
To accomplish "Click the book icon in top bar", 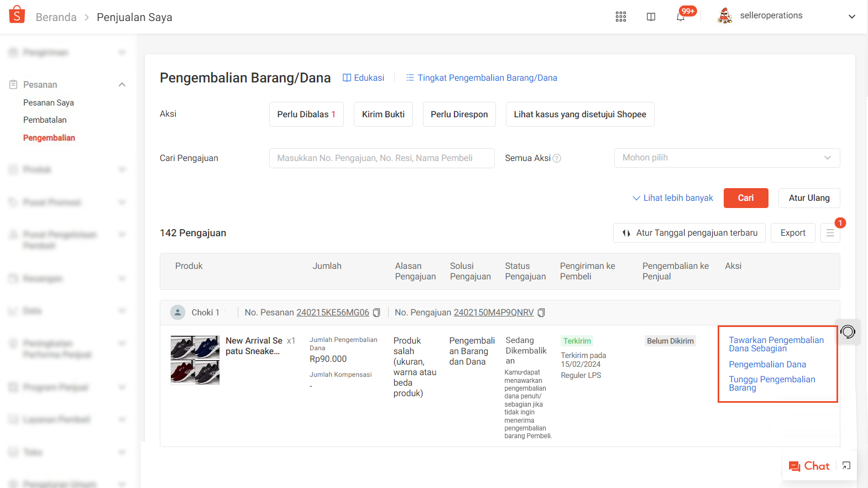I will 651,17.
